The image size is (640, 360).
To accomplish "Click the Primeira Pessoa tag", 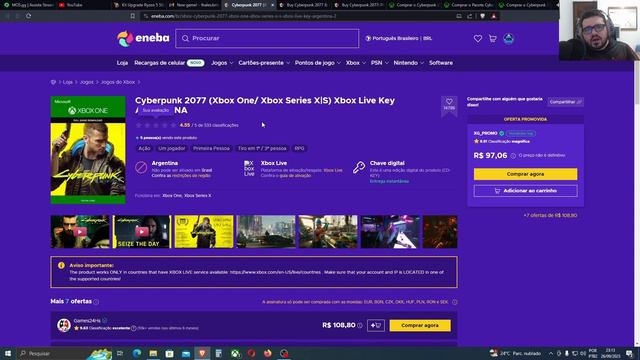I will pyautogui.click(x=211, y=149).
